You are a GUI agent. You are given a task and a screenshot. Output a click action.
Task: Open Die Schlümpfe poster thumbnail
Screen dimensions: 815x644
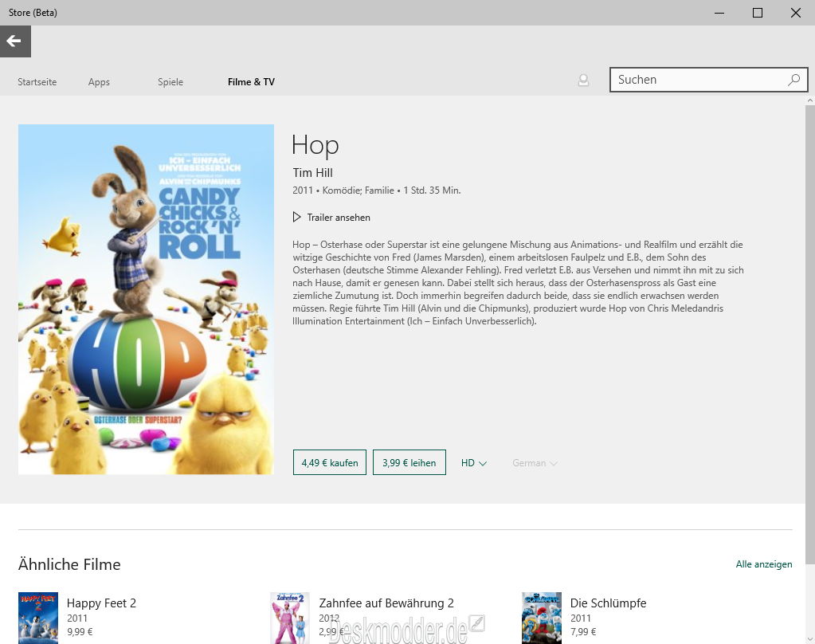pyautogui.click(x=541, y=617)
